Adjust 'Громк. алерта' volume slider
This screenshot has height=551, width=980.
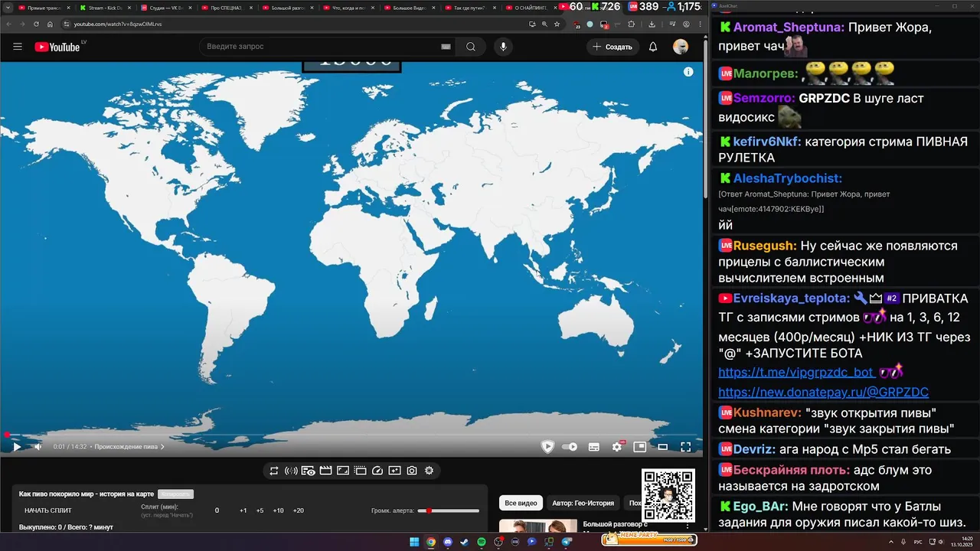coord(449,510)
